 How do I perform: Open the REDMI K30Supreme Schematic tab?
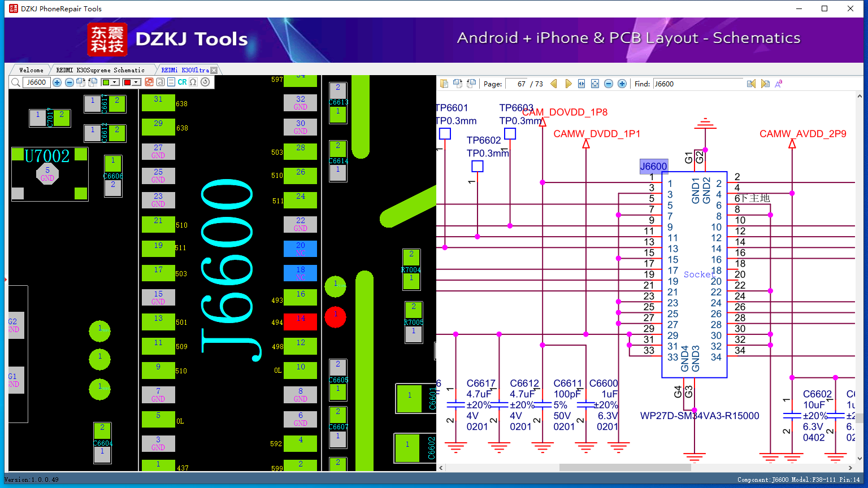(x=101, y=70)
